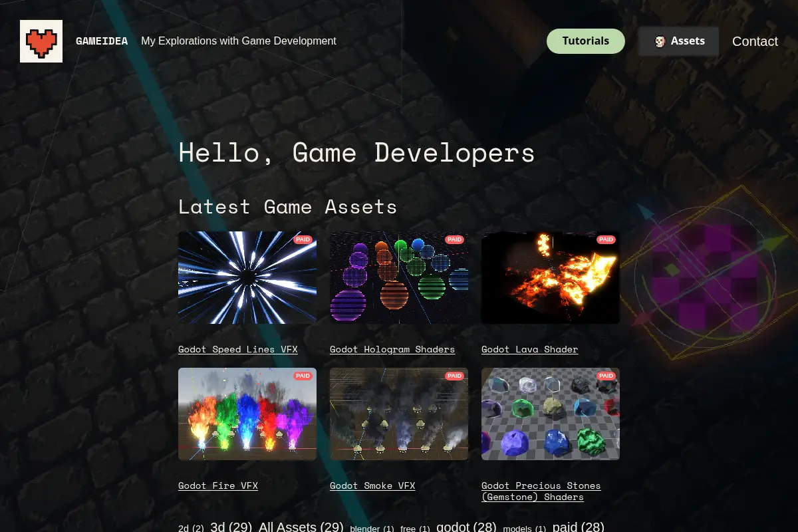Viewport: 798px width, 532px height.
Task: Open the Godot Speed Lines VFX thumbnail
Action: pos(247,277)
